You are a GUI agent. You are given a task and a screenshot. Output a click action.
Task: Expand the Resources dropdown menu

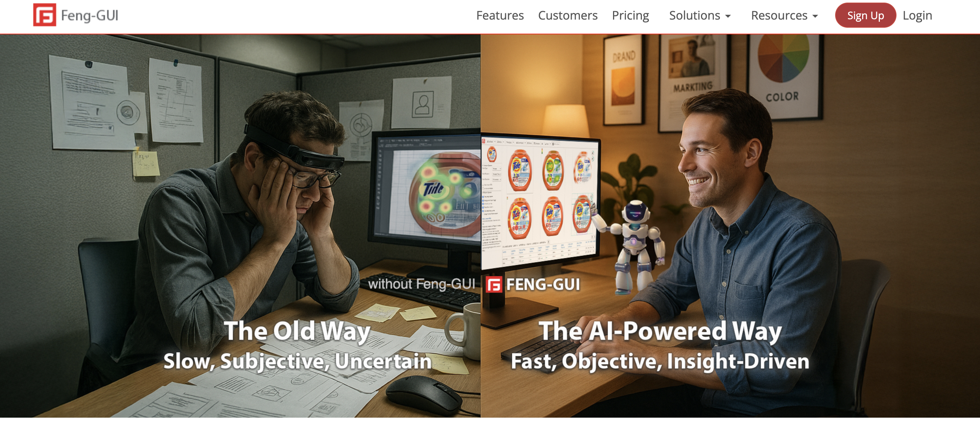click(784, 16)
